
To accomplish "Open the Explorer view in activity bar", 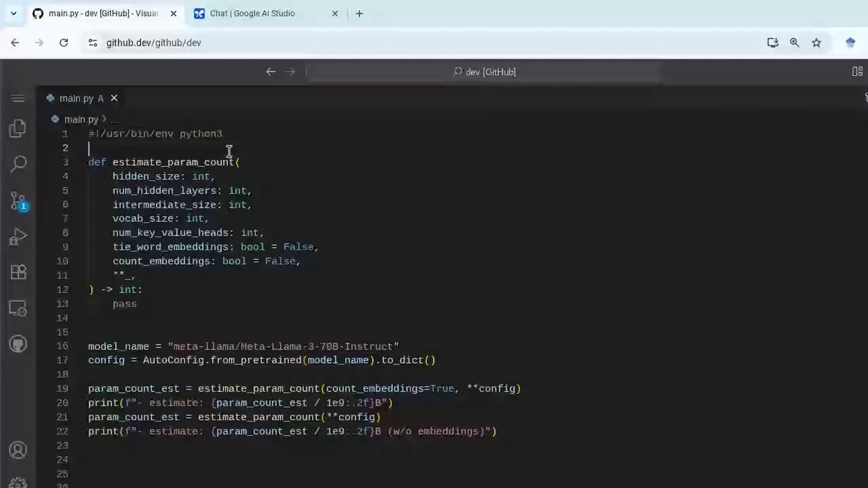I will click(18, 129).
